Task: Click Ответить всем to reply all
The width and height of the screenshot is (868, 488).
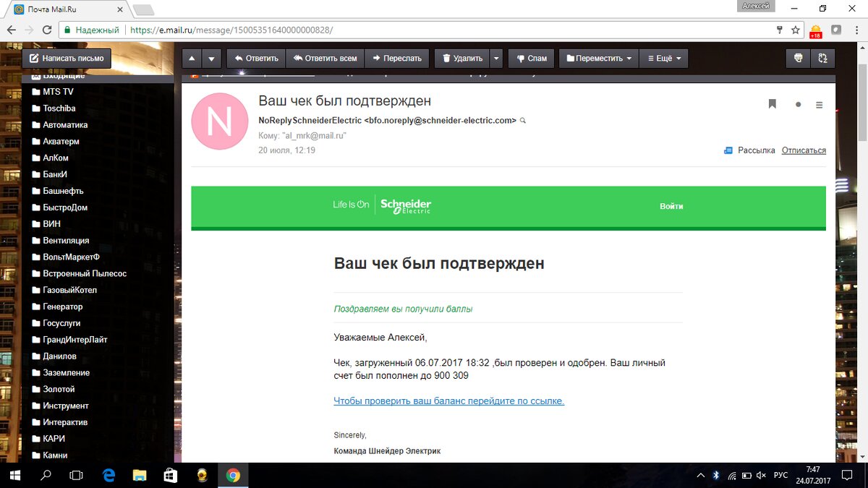Action: point(324,58)
